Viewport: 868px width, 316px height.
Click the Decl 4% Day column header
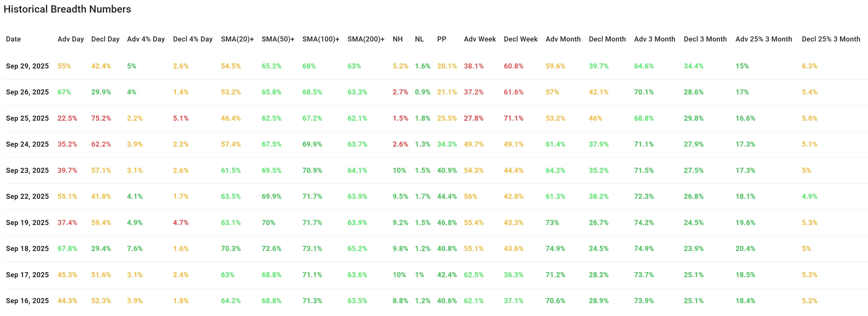(192, 39)
